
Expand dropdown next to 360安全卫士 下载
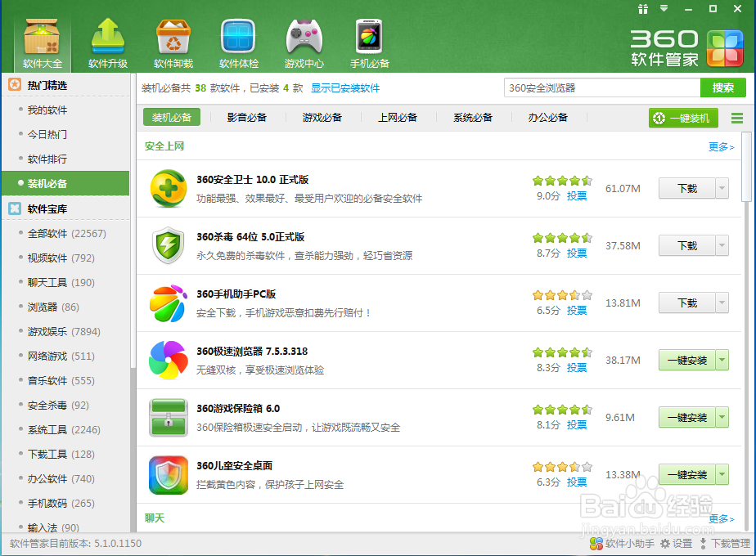click(x=722, y=188)
